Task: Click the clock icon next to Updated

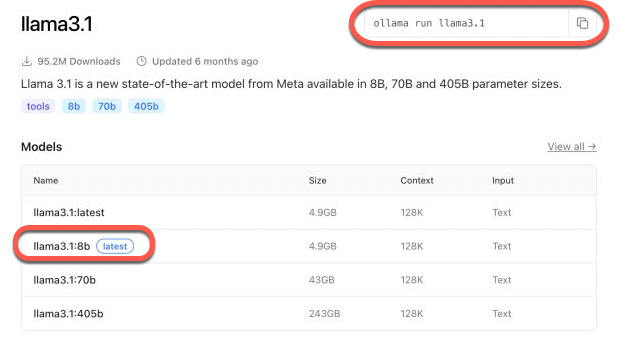Action: point(141,61)
